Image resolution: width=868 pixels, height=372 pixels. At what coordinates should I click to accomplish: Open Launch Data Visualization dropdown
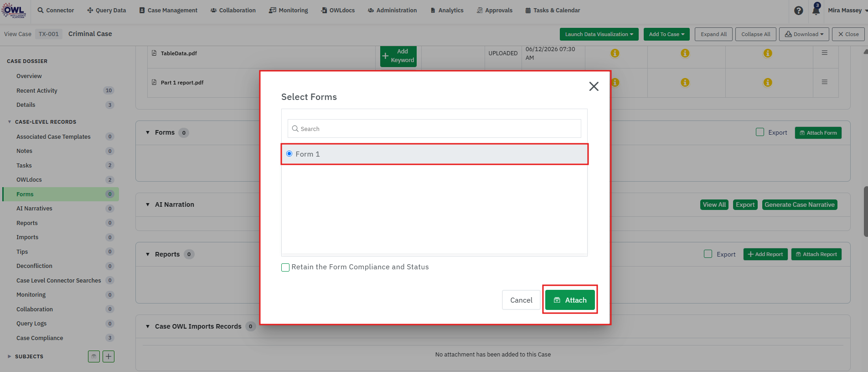599,34
